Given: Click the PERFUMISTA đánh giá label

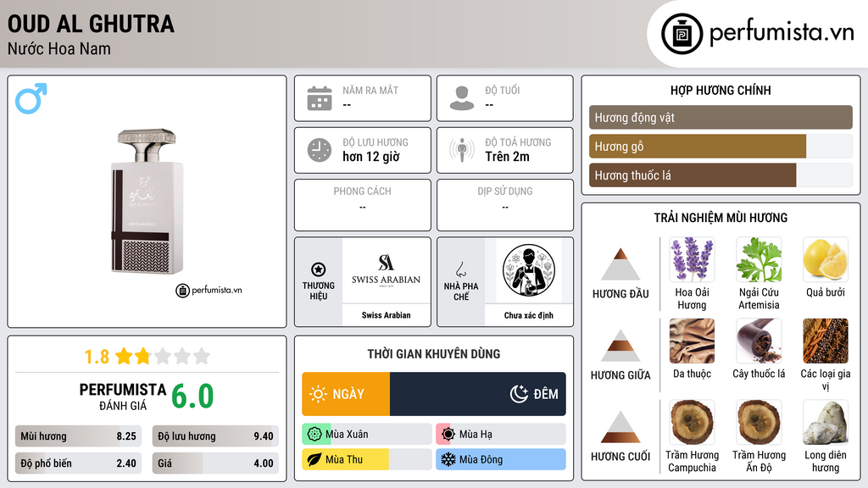Looking at the screenshot, I should (123, 396).
